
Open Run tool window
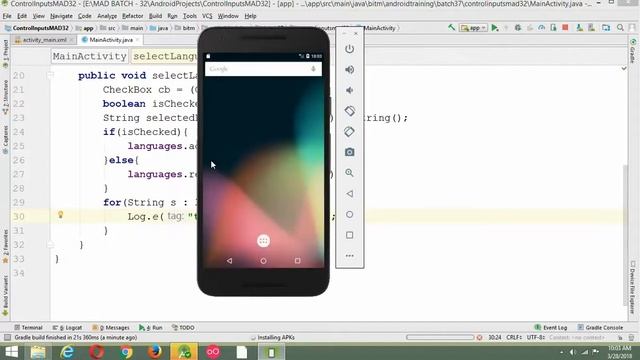(151, 328)
